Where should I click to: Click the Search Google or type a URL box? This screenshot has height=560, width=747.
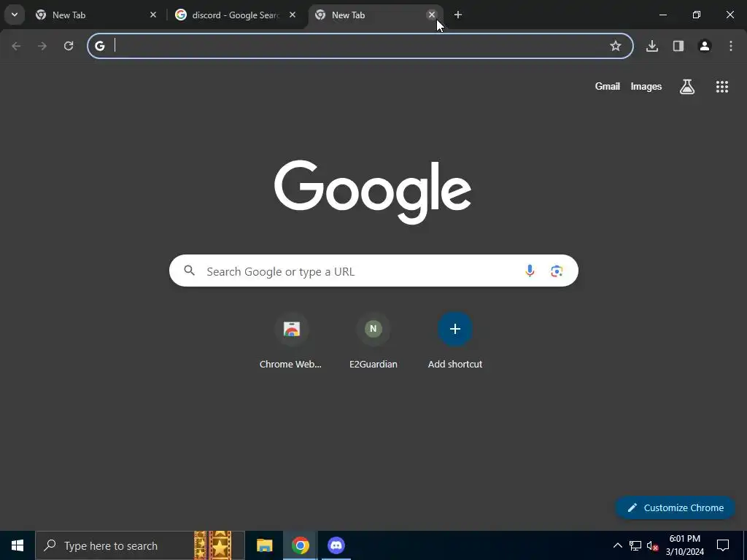point(373,271)
